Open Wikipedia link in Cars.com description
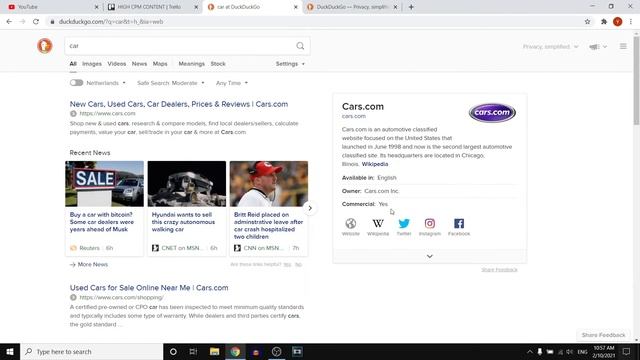 [x=375, y=164]
